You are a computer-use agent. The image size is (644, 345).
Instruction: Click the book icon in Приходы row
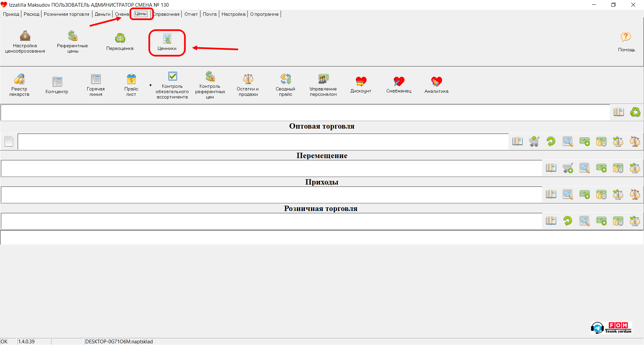(x=551, y=194)
